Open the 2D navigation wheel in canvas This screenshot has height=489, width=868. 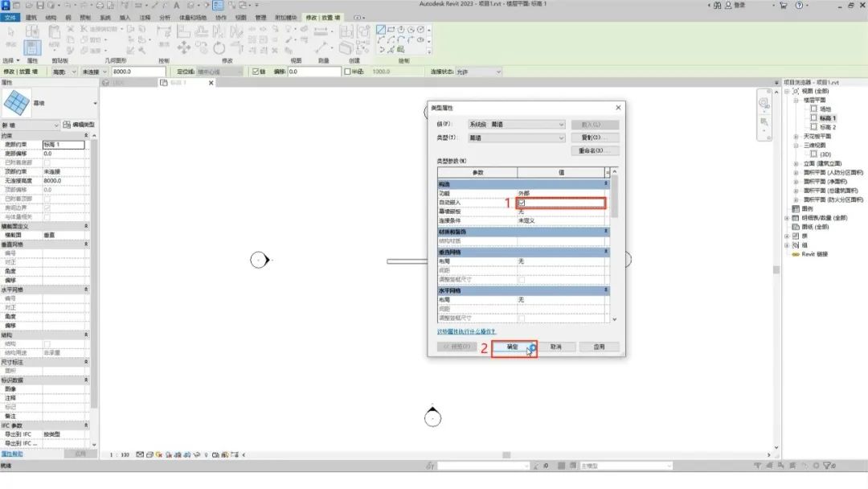[764, 103]
